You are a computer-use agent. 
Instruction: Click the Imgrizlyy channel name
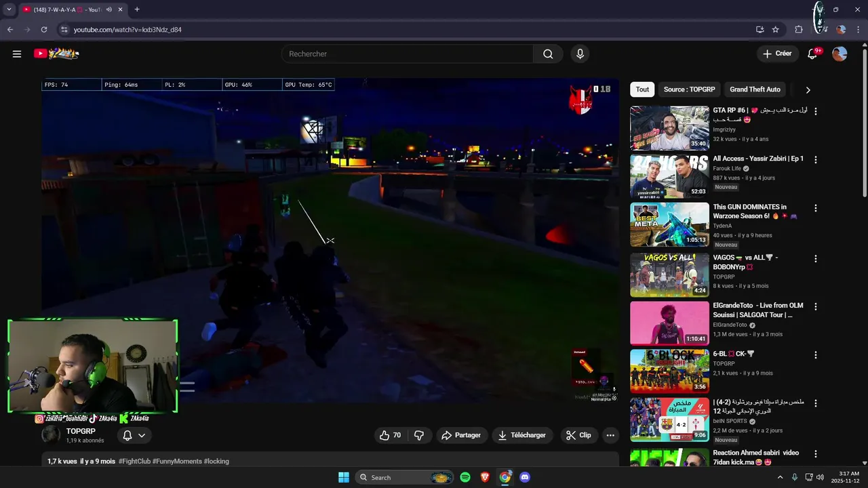click(726, 129)
